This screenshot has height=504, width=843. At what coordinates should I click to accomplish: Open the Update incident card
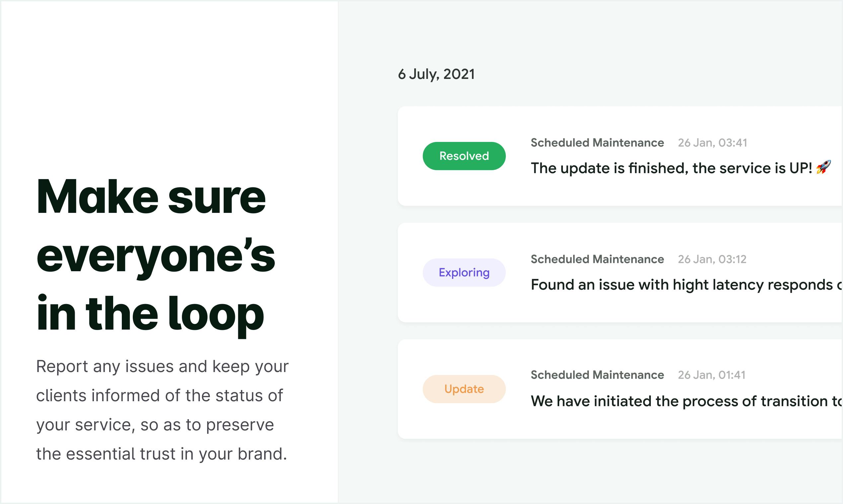pos(620,389)
